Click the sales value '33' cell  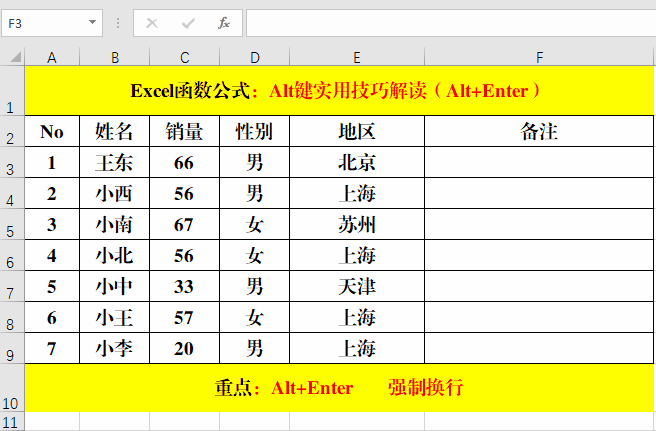[184, 286]
